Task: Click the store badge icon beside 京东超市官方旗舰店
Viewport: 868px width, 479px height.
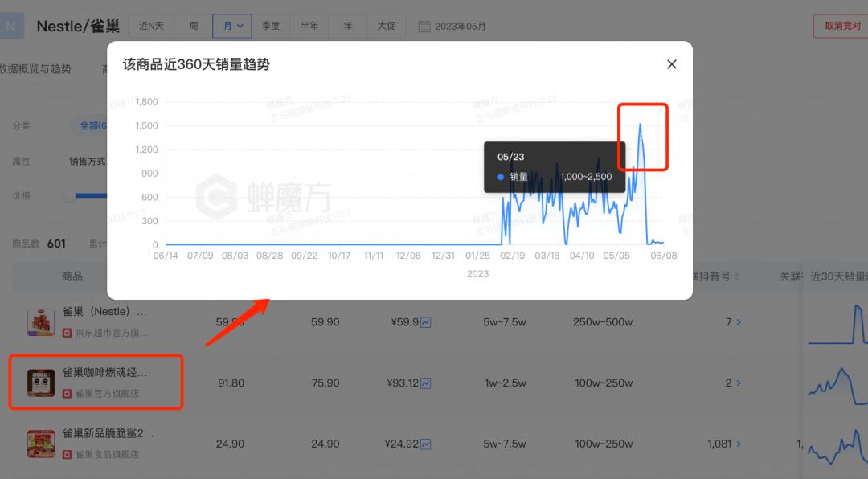Action: point(66,333)
